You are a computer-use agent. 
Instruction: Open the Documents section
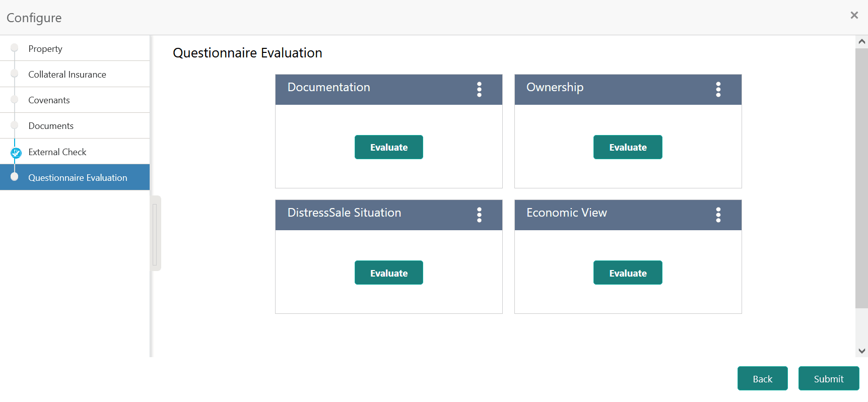pyautogui.click(x=51, y=125)
